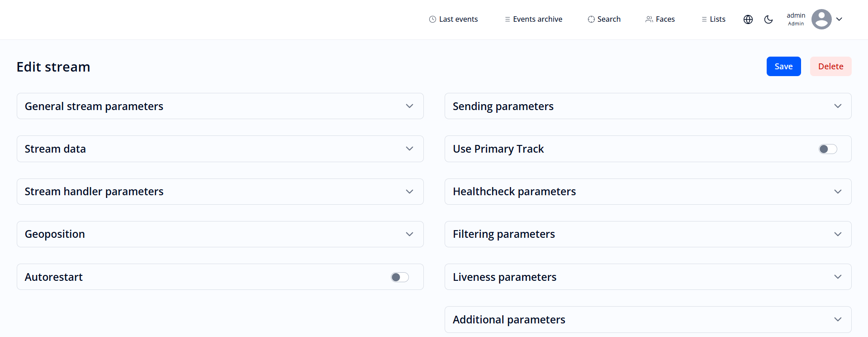Click the blue Save button
Image resolution: width=868 pixels, height=337 pixels.
[783, 67]
